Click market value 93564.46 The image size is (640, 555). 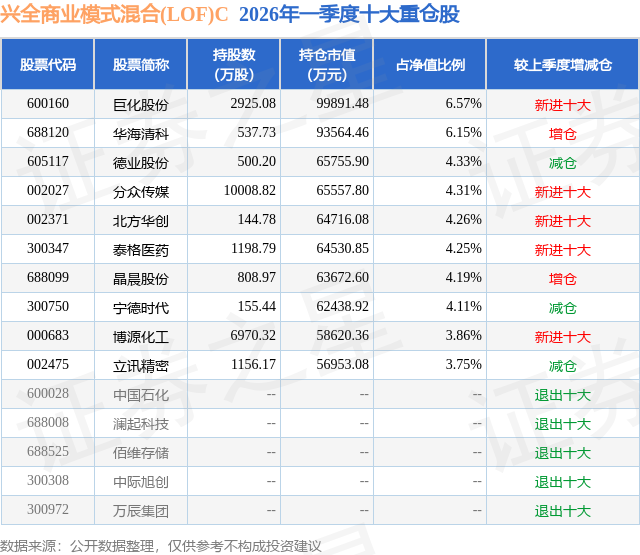point(342,133)
